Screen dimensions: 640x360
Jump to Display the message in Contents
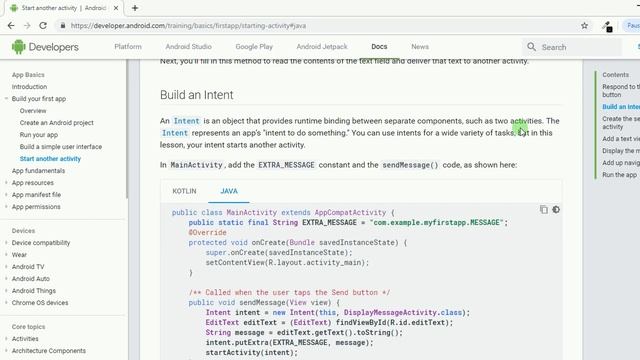coord(621,151)
